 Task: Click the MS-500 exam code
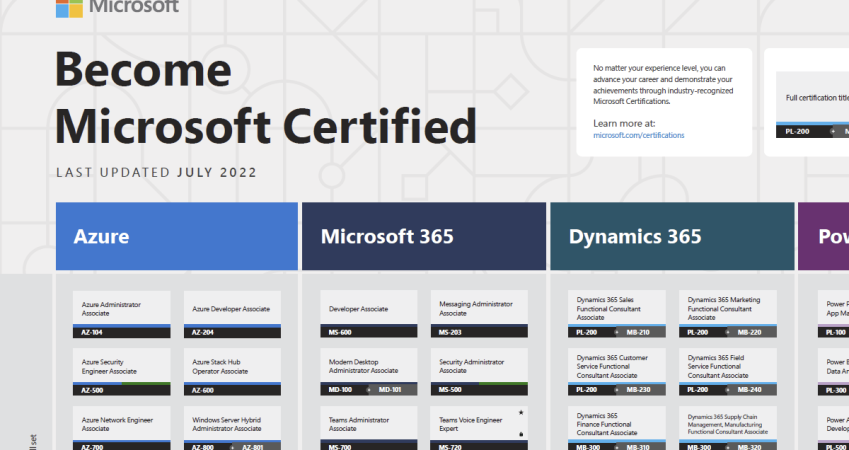pyautogui.click(x=450, y=389)
